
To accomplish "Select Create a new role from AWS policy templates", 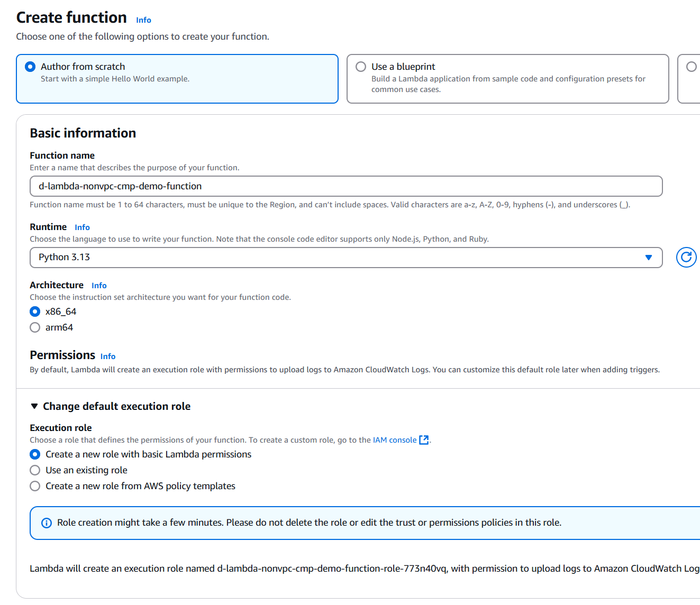I will (x=35, y=486).
